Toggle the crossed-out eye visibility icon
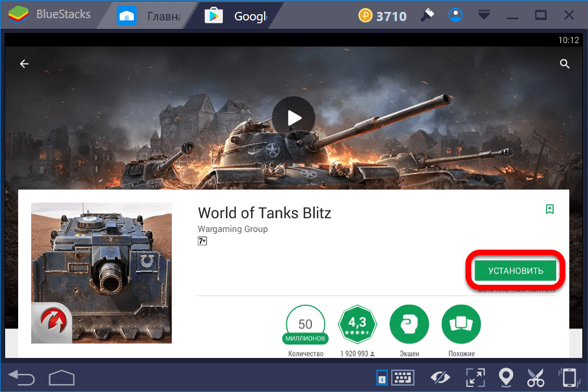 pyautogui.click(x=439, y=377)
